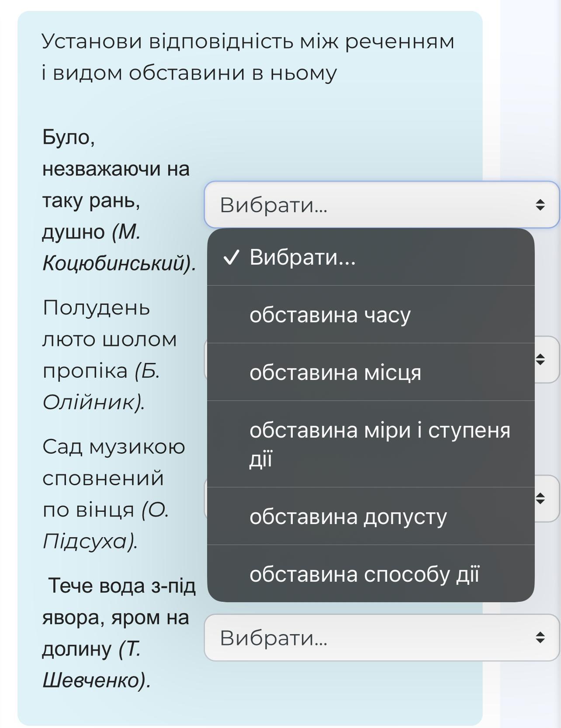Choose 'обставина способу дії' option

point(371,574)
